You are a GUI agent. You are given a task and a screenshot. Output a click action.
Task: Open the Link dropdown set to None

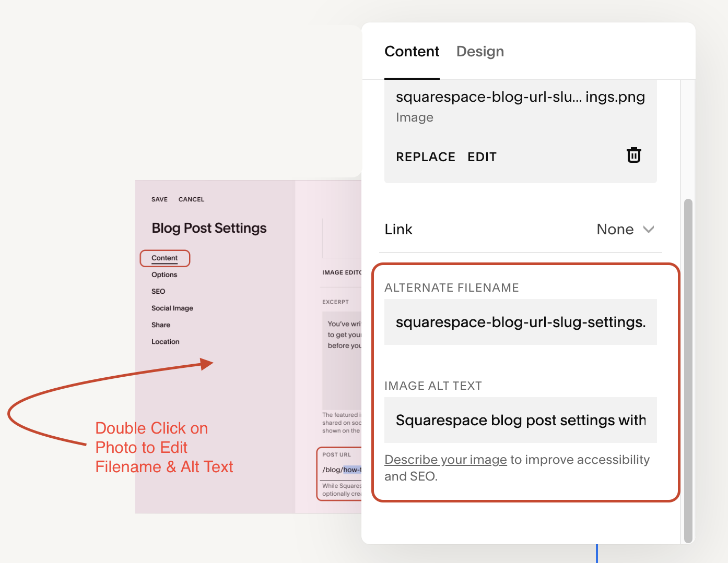[625, 230]
